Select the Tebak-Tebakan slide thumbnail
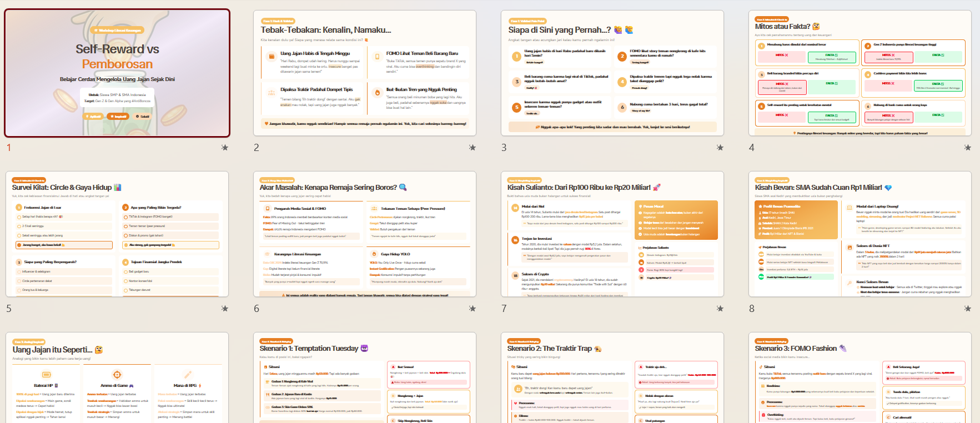This screenshot has height=423, width=980. tap(365, 73)
